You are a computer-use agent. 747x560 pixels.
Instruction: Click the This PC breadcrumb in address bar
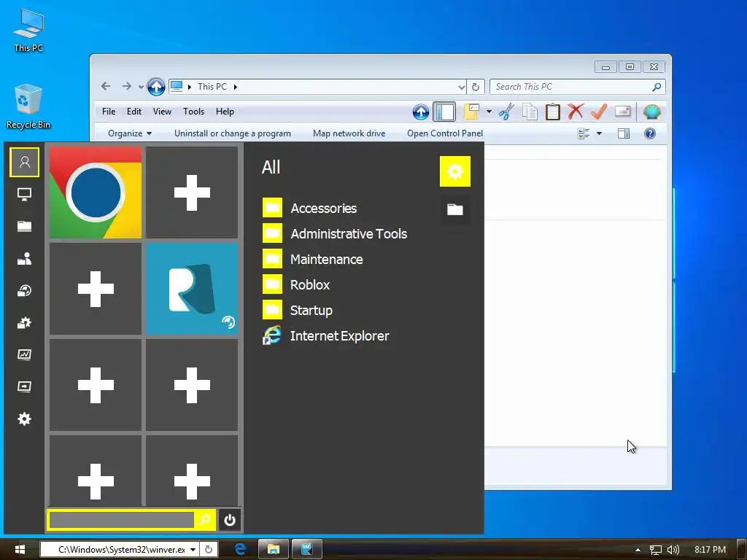(212, 87)
